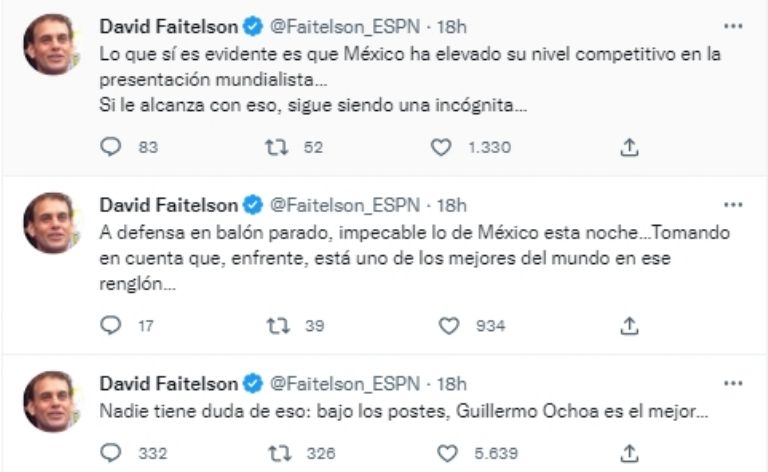The width and height of the screenshot is (768, 472).
Task: Like the tweet with 1.330 likes
Action: [x=441, y=147]
